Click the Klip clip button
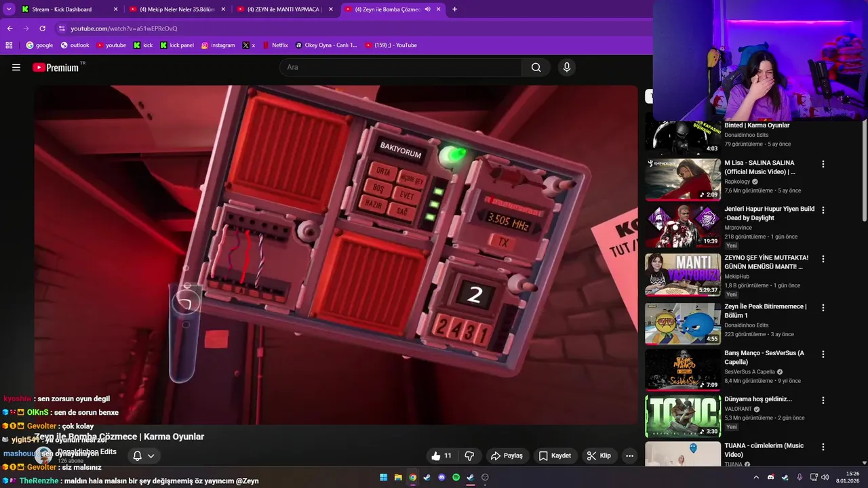The height and width of the screenshot is (488, 868). coord(599,455)
